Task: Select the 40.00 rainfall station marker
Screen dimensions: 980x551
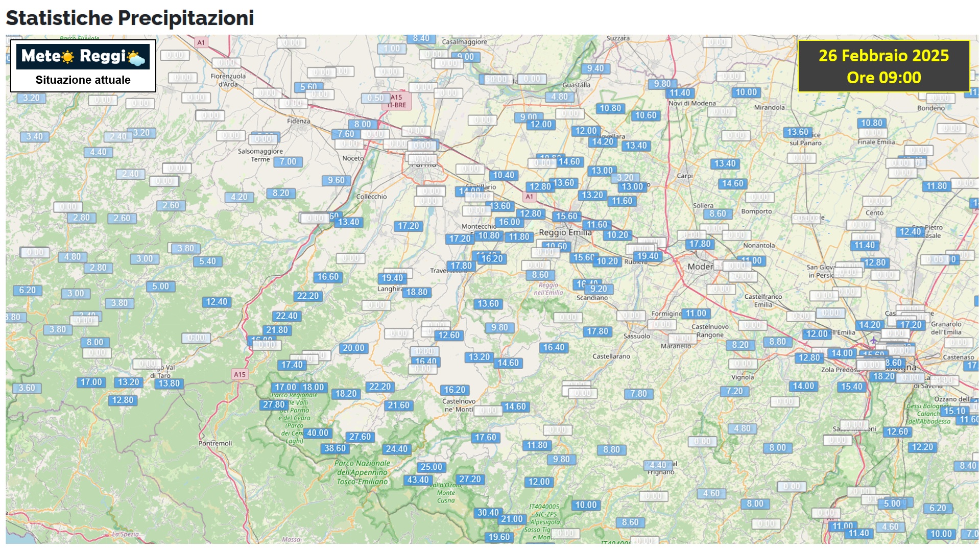Action: tap(317, 433)
